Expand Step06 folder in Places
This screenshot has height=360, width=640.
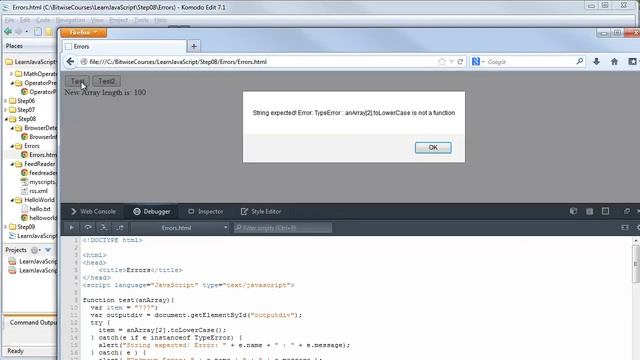click(x=6, y=101)
